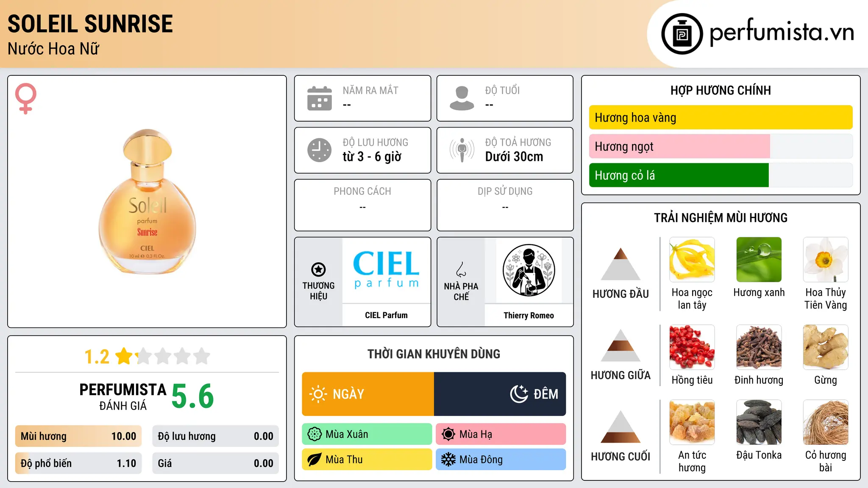Click the person icon beside Độ tuổi
This screenshot has height=488, width=868.
click(462, 98)
